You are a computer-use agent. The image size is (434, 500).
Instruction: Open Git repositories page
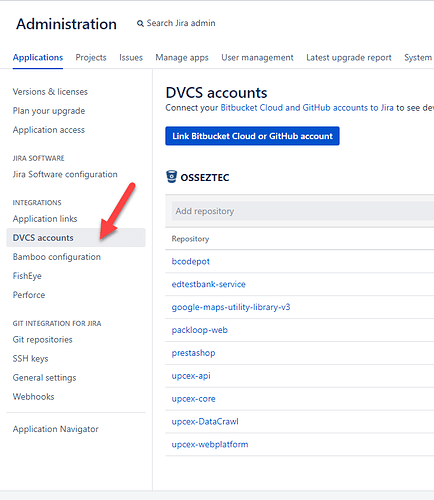[42, 339]
